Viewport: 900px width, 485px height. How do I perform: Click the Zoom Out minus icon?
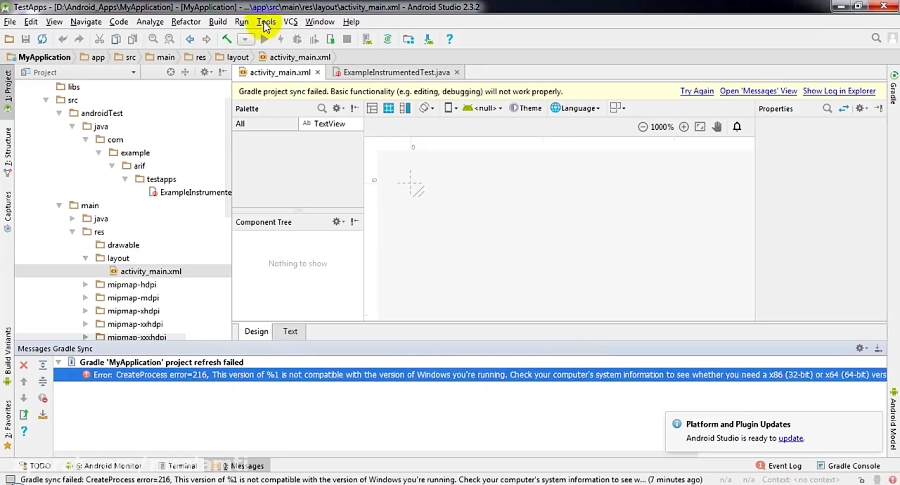(643, 127)
